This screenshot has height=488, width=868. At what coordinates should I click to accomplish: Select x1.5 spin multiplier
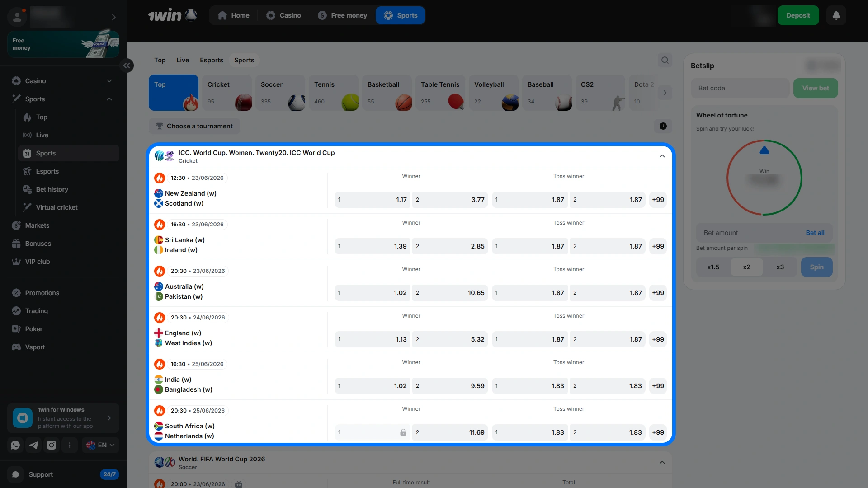point(713,267)
